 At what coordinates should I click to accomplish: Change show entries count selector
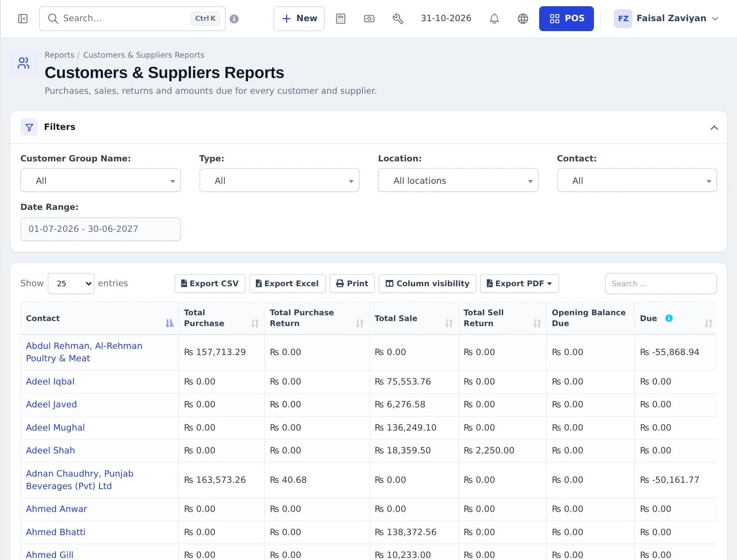pyautogui.click(x=71, y=284)
